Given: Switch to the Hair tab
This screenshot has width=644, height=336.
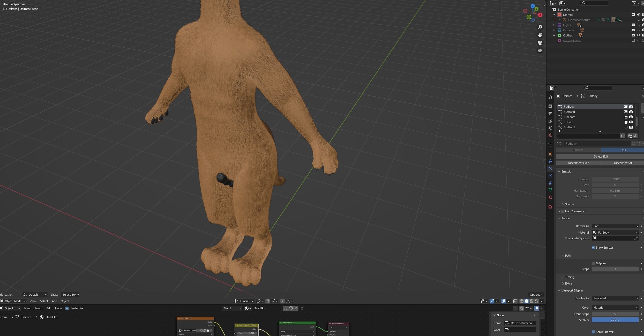Looking at the screenshot, I should point(623,150).
